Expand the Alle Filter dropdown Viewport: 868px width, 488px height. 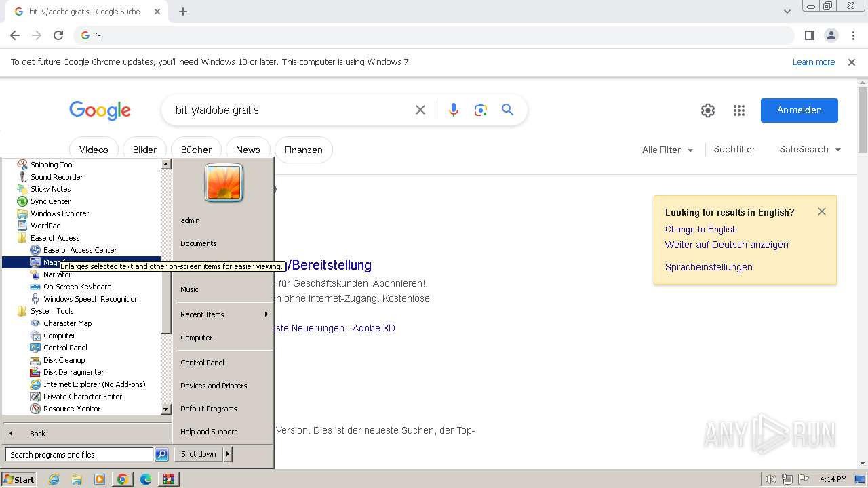click(668, 150)
